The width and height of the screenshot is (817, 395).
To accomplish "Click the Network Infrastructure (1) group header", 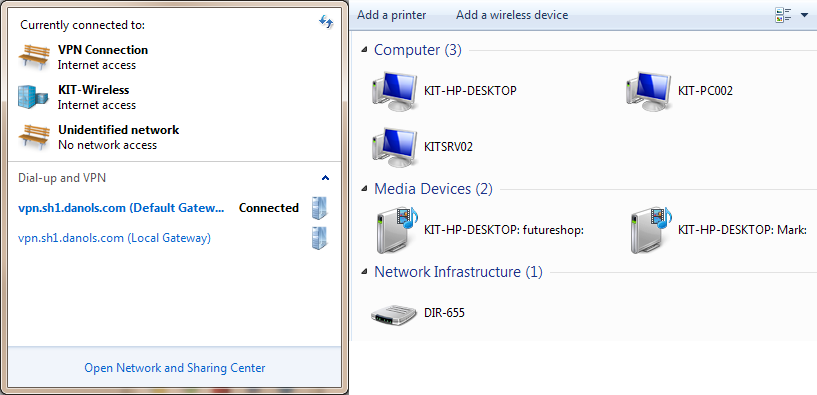I will point(459,272).
